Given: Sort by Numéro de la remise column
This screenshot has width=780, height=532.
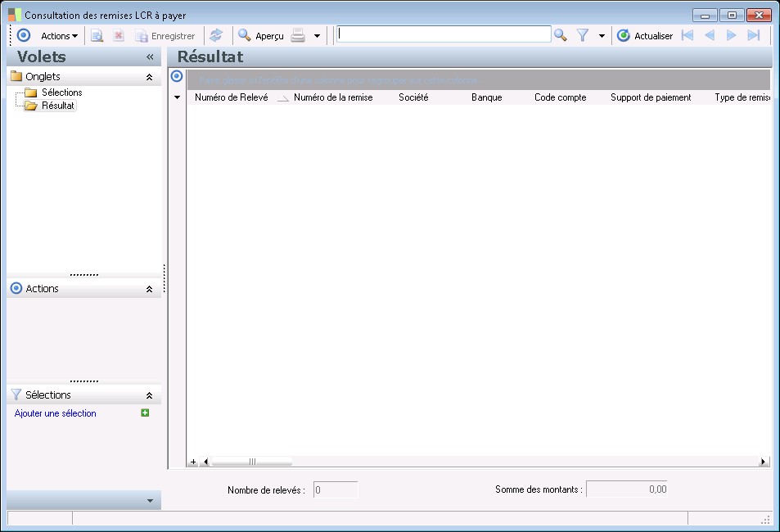Looking at the screenshot, I should click(333, 97).
